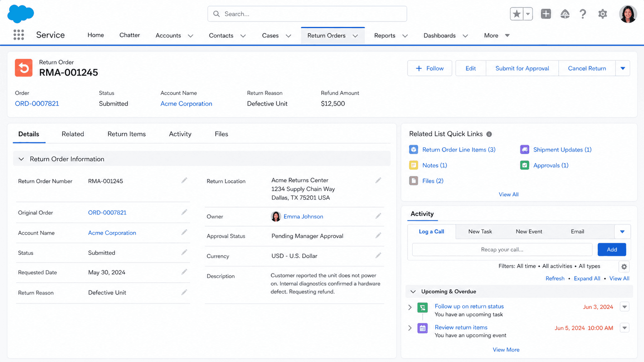
Task: Open the Reports tab dropdown chevron
Action: 405,36
